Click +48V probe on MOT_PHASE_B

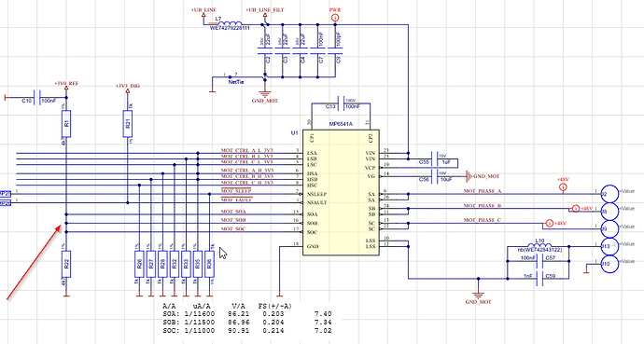576,209
